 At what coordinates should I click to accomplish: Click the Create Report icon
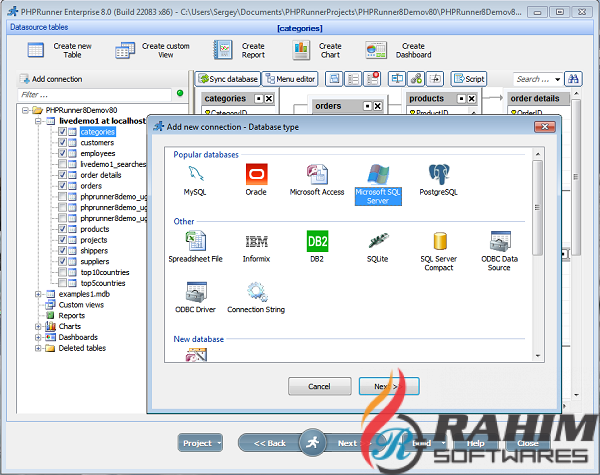(x=223, y=50)
